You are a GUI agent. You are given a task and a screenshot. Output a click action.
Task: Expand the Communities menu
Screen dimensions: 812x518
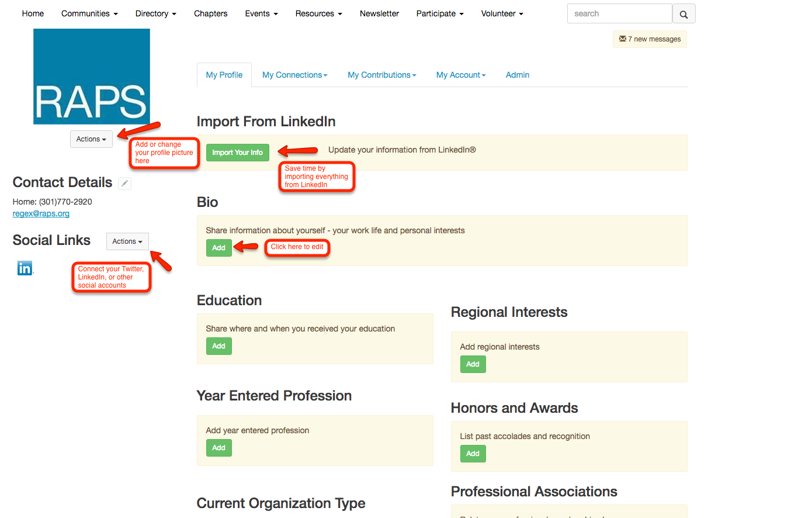point(89,13)
